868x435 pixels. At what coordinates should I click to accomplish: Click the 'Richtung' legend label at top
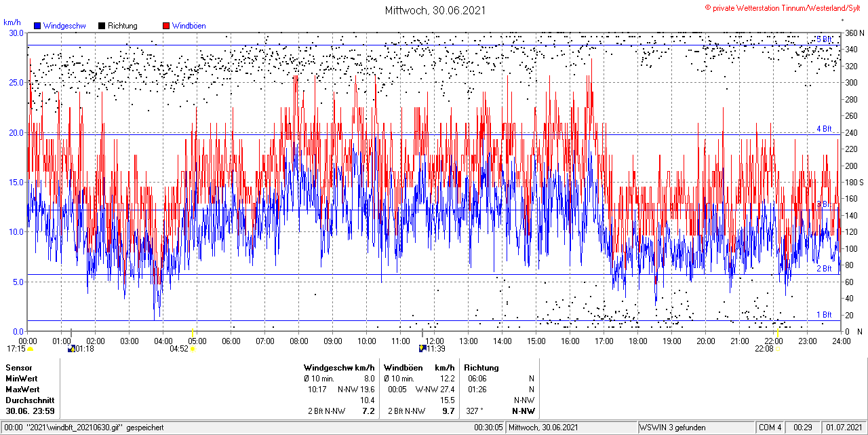pos(123,26)
